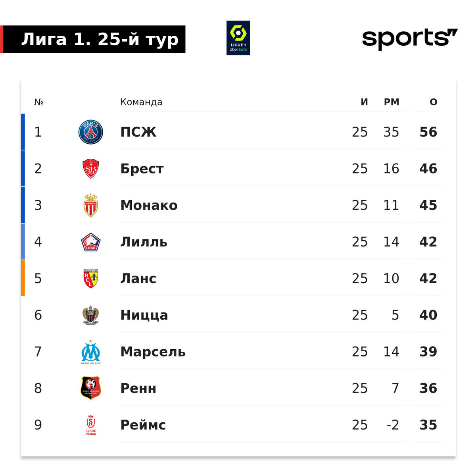Click the PSG club crest
Screen dimensions: 476x472
(x=90, y=132)
